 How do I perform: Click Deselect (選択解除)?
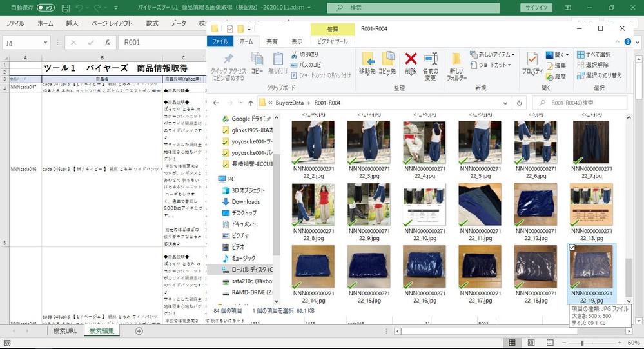pyautogui.click(x=592, y=65)
